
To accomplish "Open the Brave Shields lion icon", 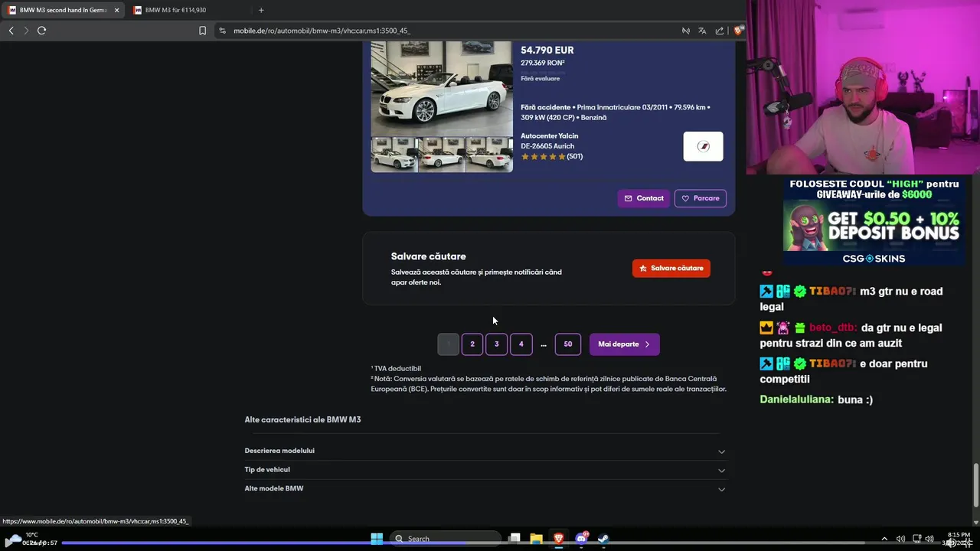I will click(738, 31).
